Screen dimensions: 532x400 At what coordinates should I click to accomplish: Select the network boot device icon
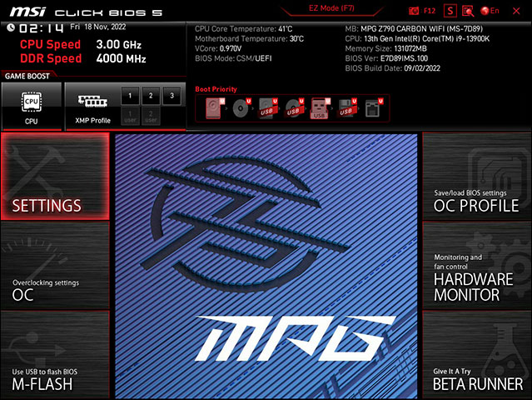[374, 108]
